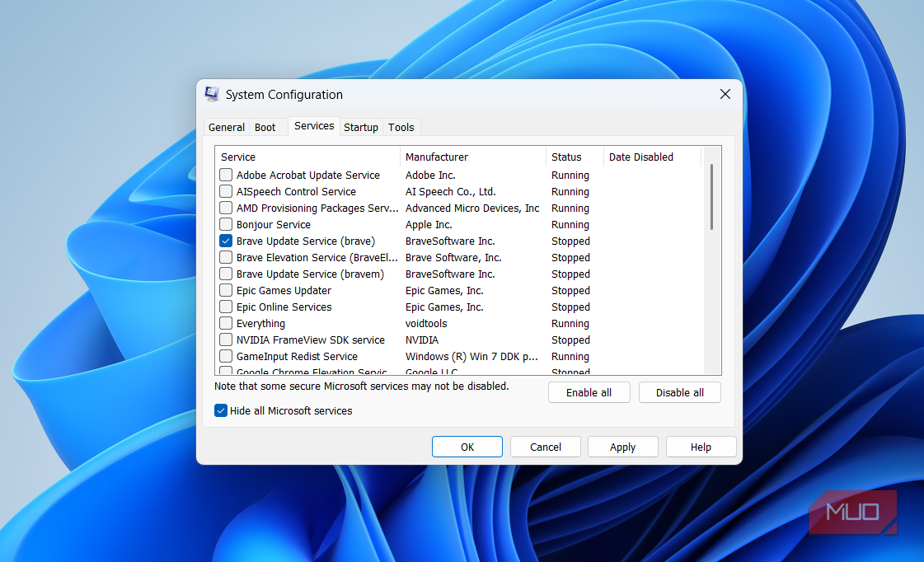Click Running status of Bonjour Service
This screenshot has width=924, height=562.
coord(570,224)
